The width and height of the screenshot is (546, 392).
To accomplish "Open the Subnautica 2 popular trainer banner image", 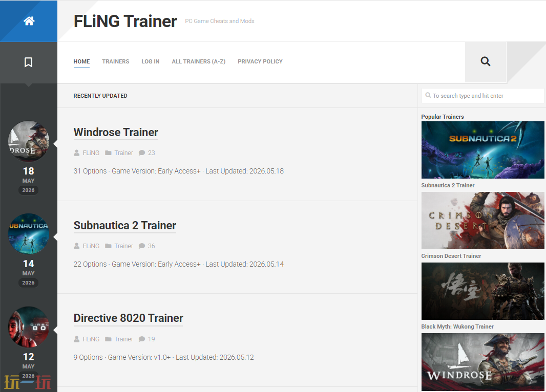I will (x=482, y=150).
